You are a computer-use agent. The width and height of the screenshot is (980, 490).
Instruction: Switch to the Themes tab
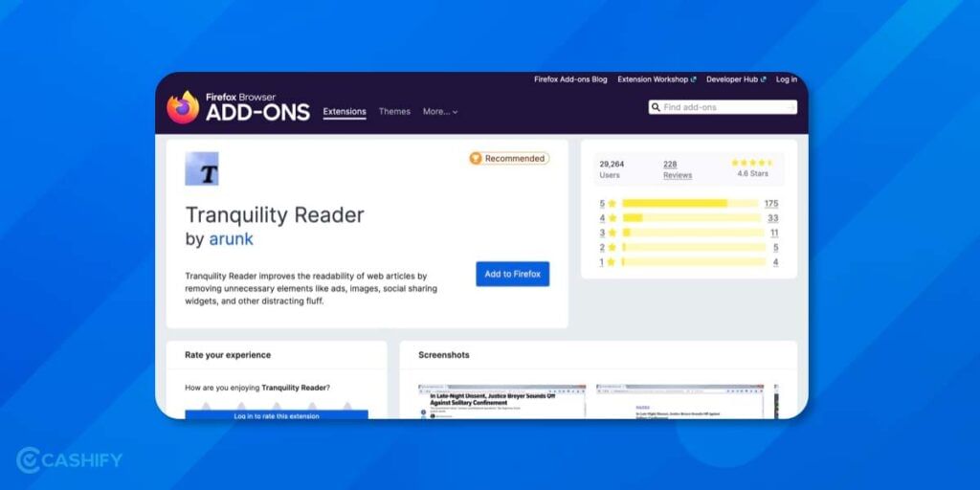point(394,112)
